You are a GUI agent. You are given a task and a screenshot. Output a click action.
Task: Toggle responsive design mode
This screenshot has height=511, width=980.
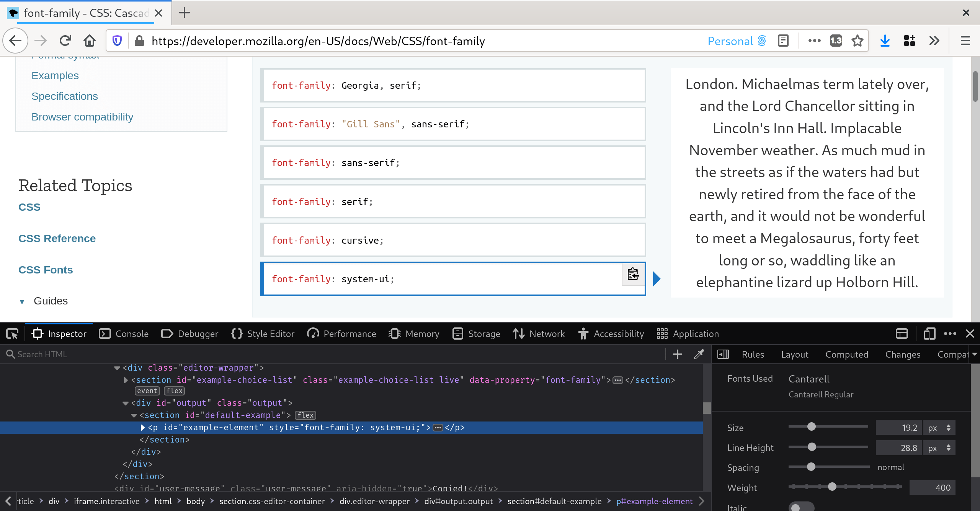click(929, 334)
